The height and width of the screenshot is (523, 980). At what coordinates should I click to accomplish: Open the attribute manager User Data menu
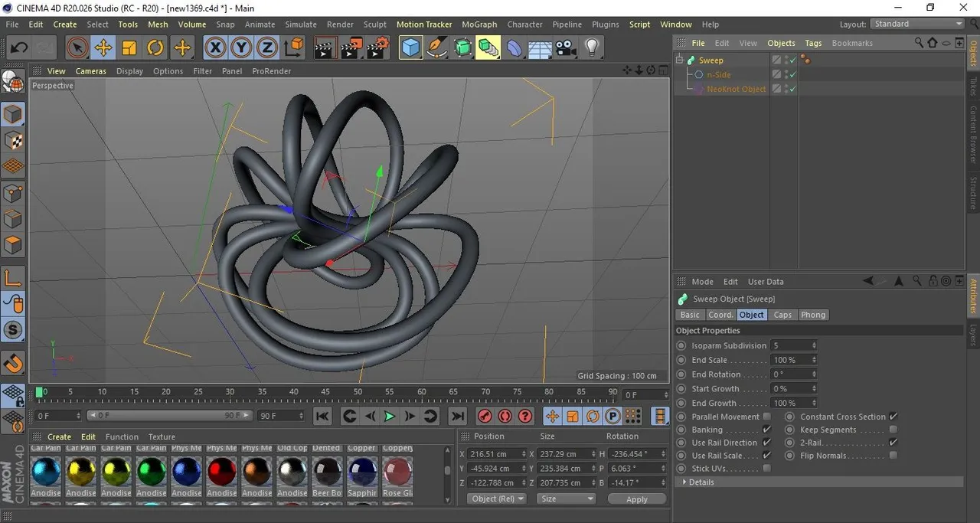(x=766, y=282)
